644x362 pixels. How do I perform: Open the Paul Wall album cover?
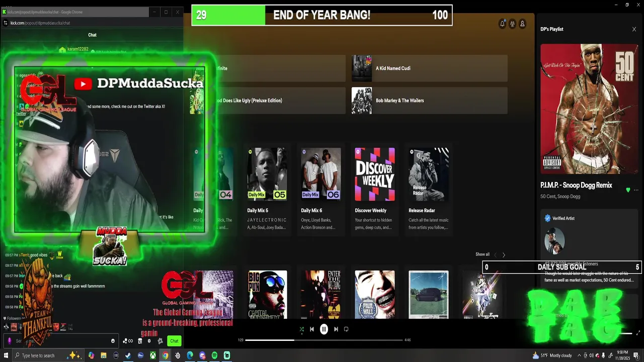[375, 295]
